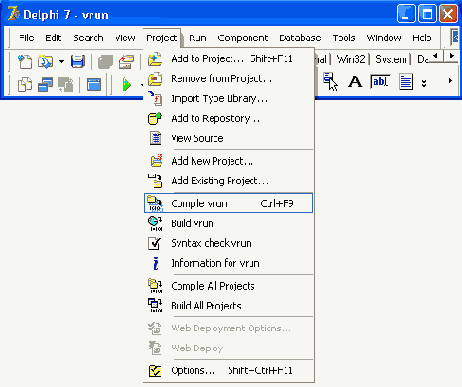Choose Information for vrun menu entry
Screen dimensions: 462x387
pyautogui.click(x=229, y=263)
